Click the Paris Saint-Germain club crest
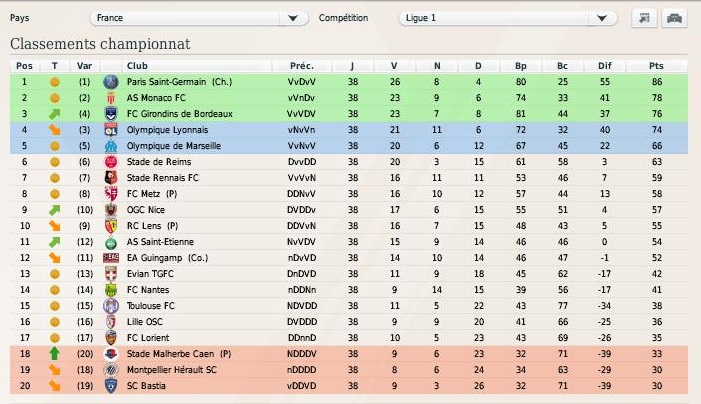This screenshot has height=404, width=701. (110, 82)
